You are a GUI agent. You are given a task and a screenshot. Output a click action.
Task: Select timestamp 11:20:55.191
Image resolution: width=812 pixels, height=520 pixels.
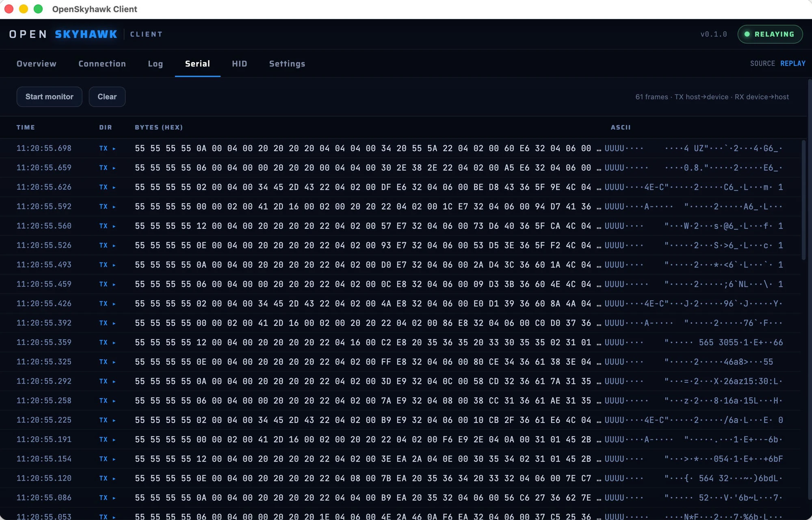[44, 439]
